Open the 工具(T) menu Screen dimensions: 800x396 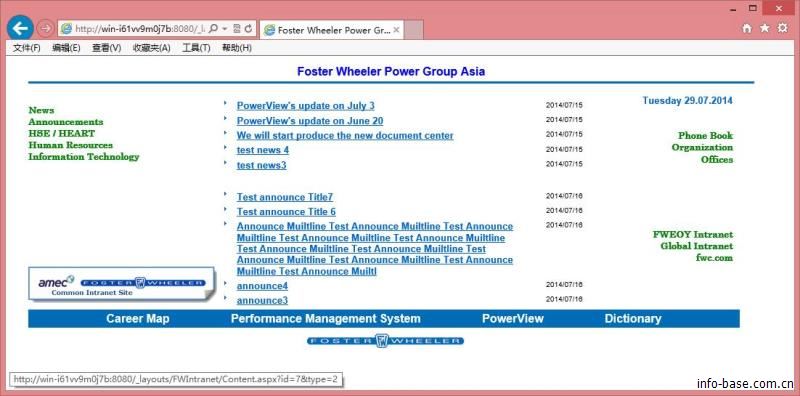tap(196, 48)
